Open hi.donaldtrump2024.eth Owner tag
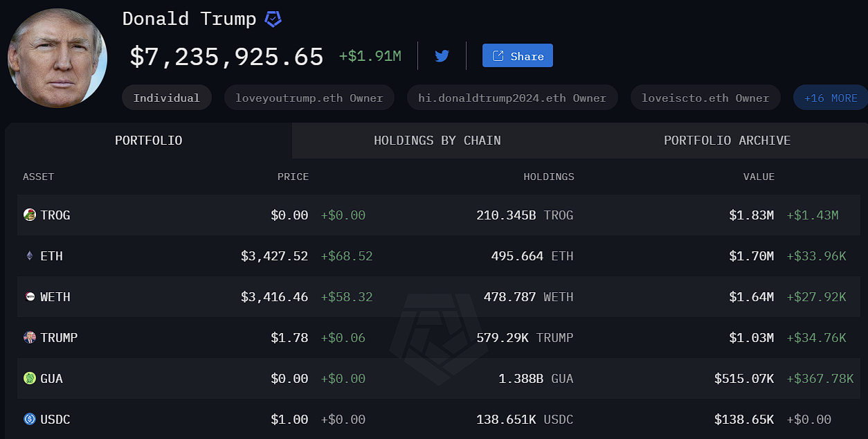The height and width of the screenshot is (439, 868). click(x=512, y=98)
